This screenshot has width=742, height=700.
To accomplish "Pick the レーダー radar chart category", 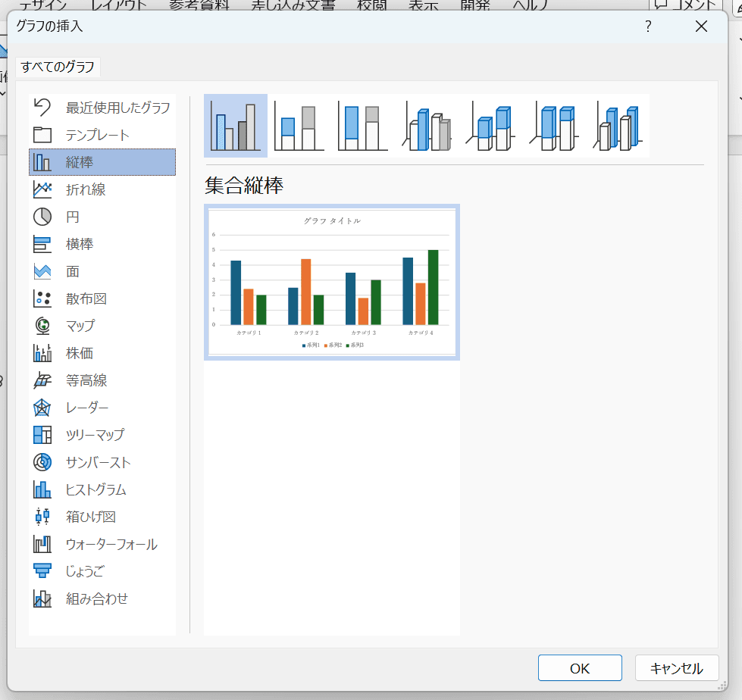I will [x=87, y=408].
